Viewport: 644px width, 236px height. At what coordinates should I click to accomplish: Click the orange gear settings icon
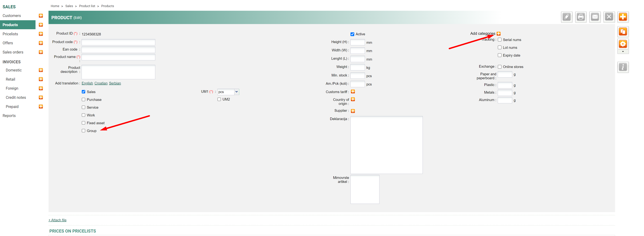pos(623,44)
